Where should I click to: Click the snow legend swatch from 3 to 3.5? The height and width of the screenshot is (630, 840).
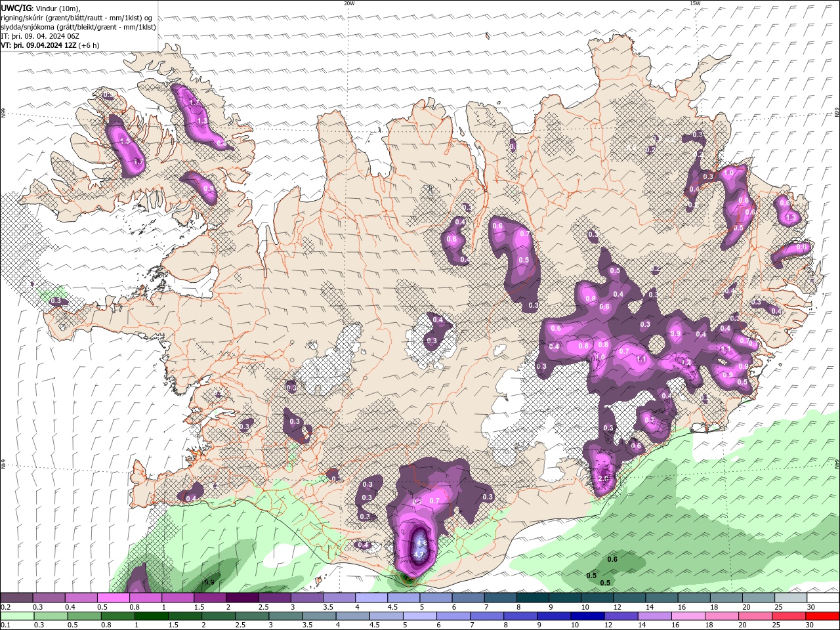(306, 597)
